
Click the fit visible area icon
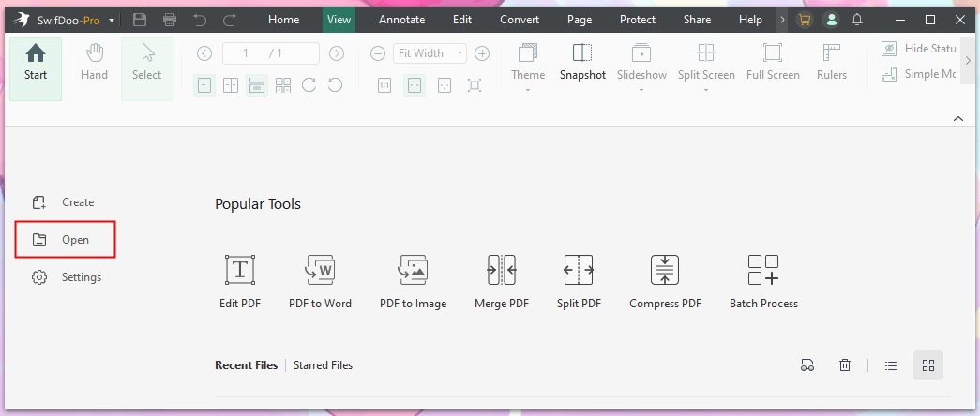pyautogui.click(x=475, y=85)
